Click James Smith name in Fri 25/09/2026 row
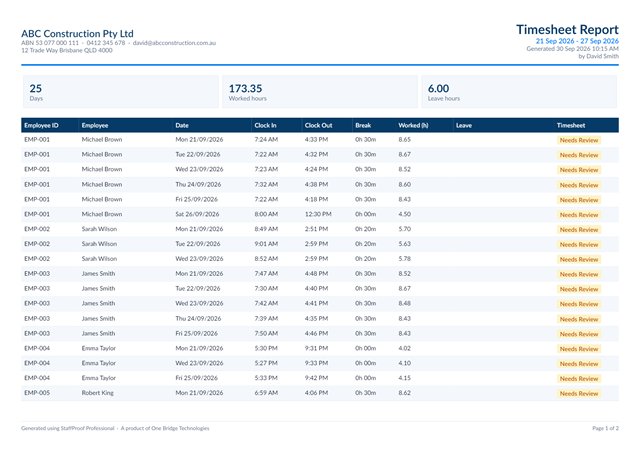The height and width of the screenshot is (452, 640). [x=98, y=333]
